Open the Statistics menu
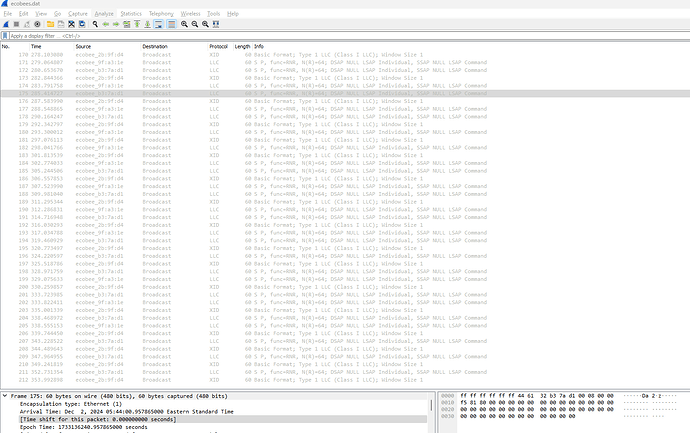This screenshot has height=433, width=690. click(x=131, y=14)
